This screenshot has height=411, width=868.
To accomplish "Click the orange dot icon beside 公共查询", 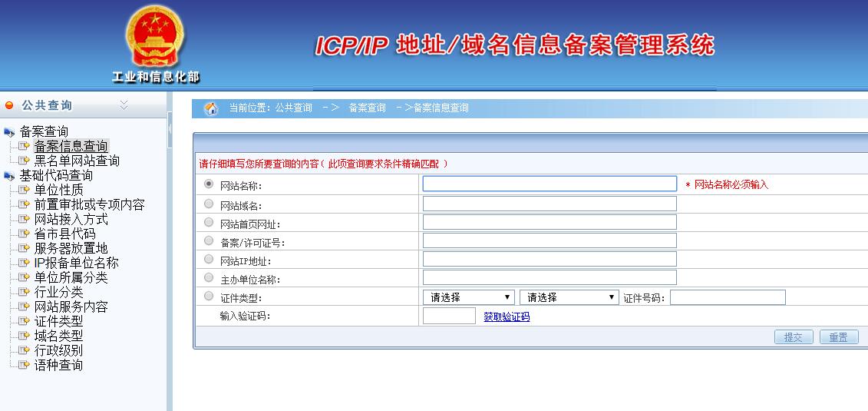I will (x=9, y=105).
